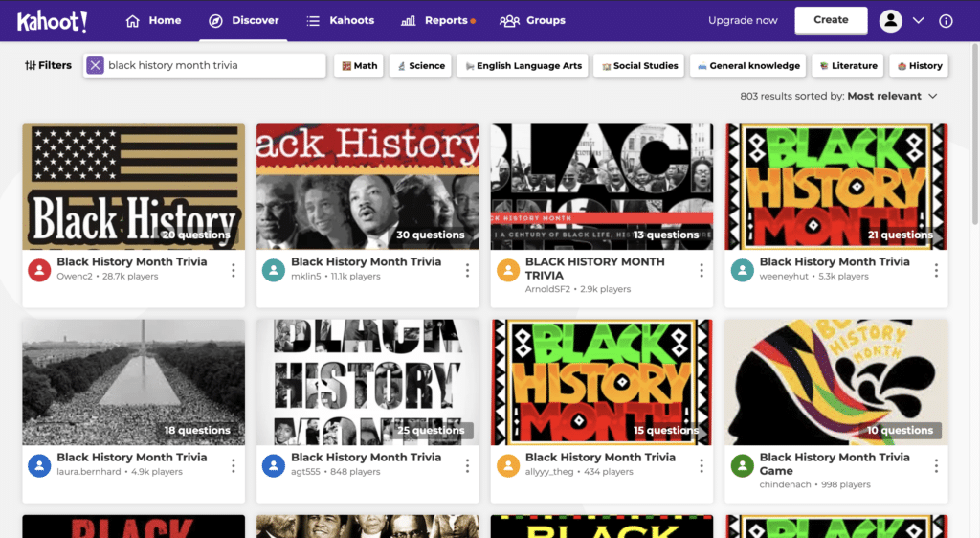Open the user profile avatar

tap(891, 21)
